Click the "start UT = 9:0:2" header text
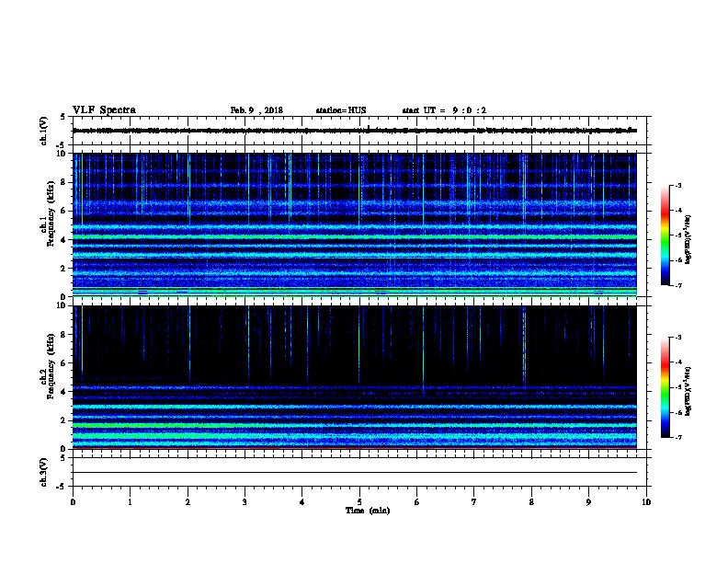The height and width of the screenshot is (563, 728). 444,110
